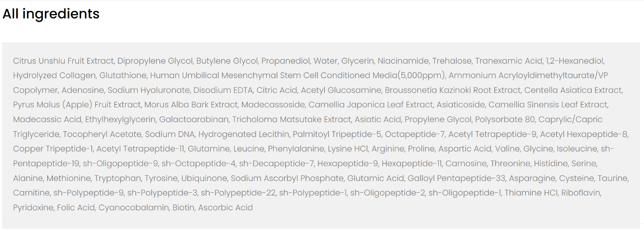The image size is (644, 231).
Task: Click 'Galactoarabinan' in the ingredients
Action: (194, 120)
